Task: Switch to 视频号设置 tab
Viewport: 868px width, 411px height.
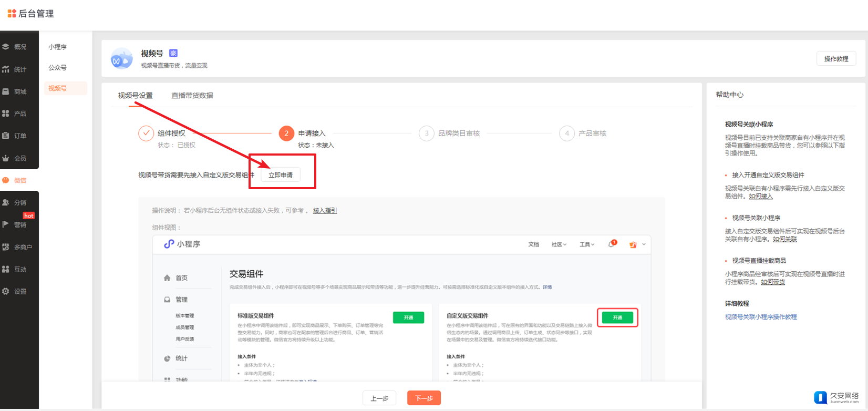Action: (136, 96)
